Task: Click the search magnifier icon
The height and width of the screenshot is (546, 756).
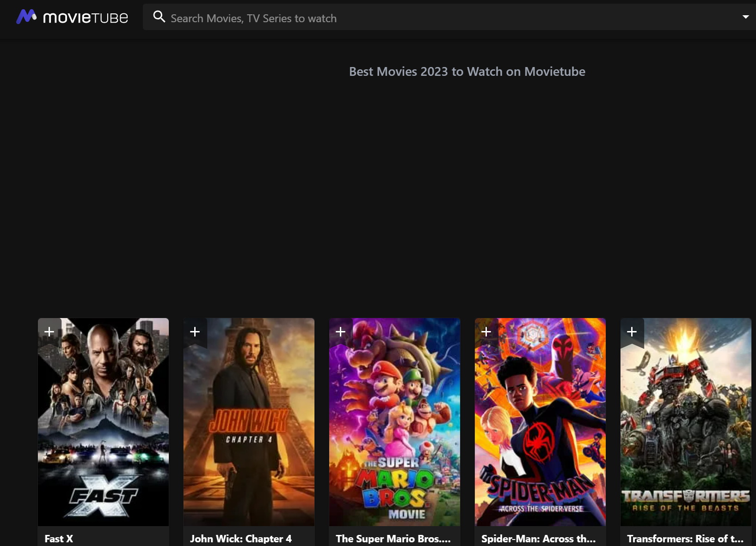Action: coord(159,17)
